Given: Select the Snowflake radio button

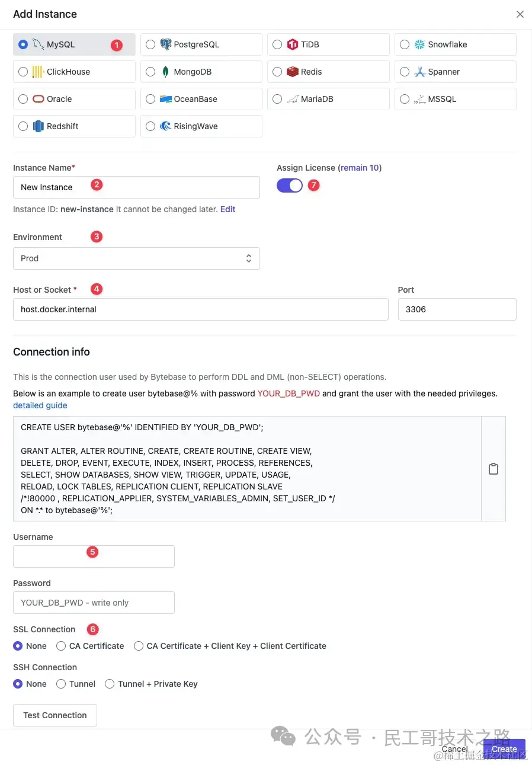Looking at the screenshot, I should 405,44.
